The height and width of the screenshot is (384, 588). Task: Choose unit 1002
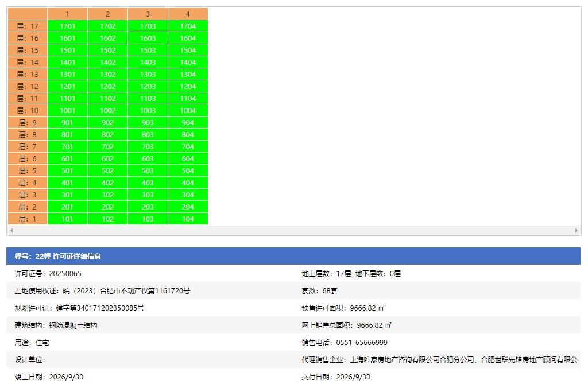coord(107,110)
